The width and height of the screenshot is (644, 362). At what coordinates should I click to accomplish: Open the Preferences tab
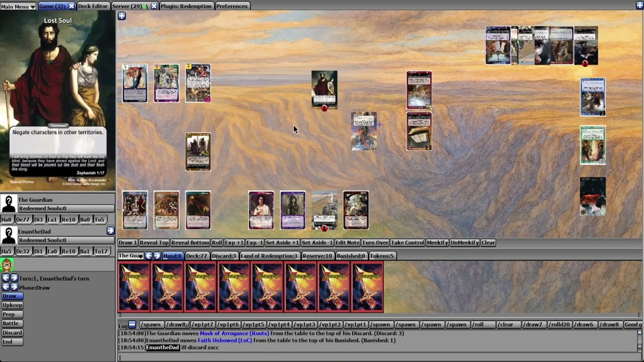coord(232,6)
